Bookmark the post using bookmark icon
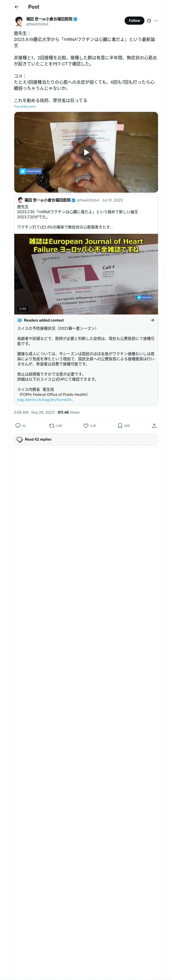The width and height of the screenshot is (172, 980). 120,425
